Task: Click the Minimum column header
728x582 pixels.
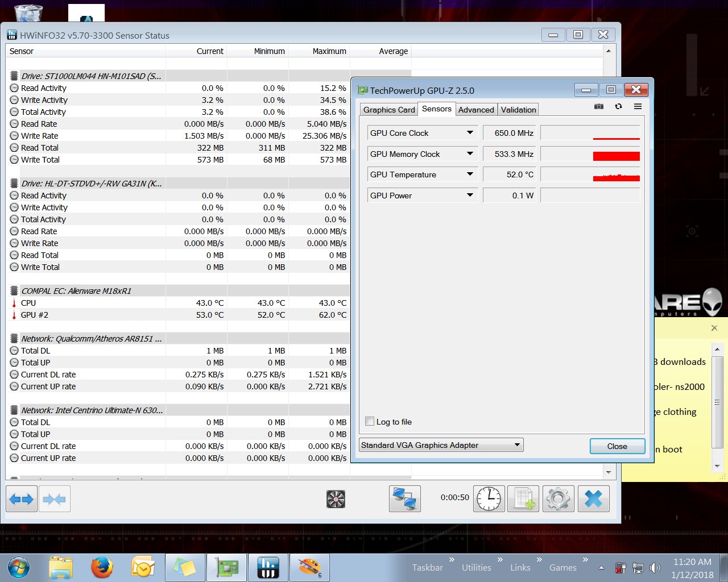Action: click(258, 51)
